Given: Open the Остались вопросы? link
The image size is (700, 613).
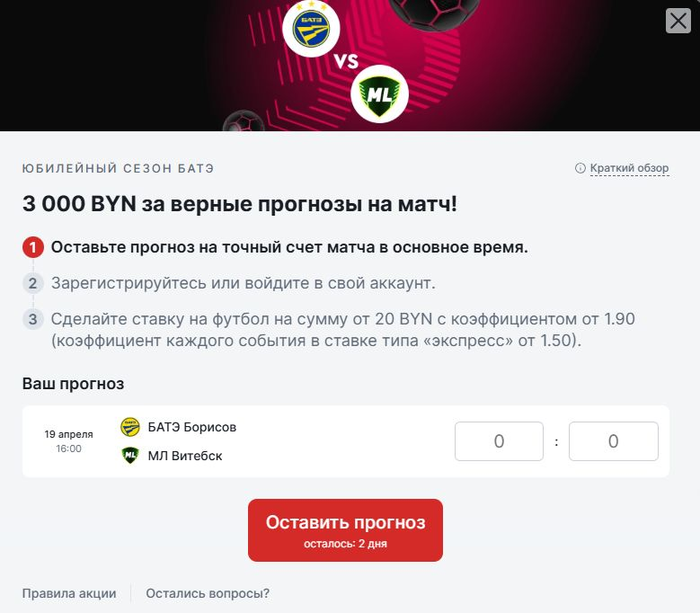Looking at the screenshot, I should [208, 593].
